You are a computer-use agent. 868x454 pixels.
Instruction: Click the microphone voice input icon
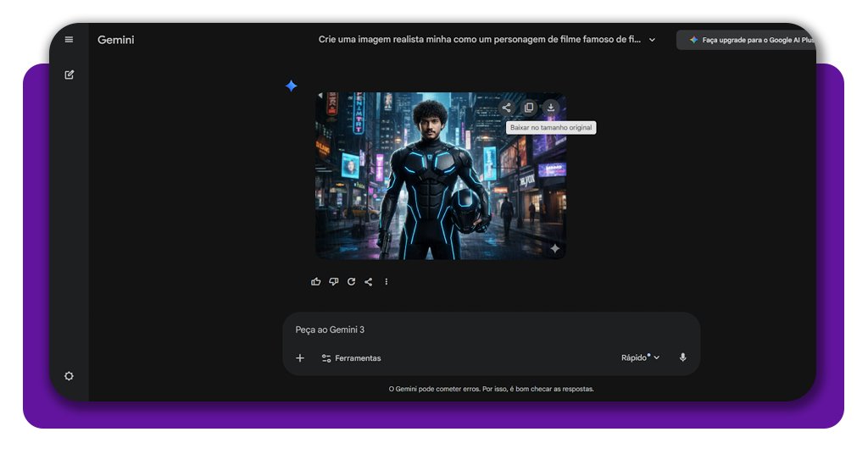[x=682, y=357]
